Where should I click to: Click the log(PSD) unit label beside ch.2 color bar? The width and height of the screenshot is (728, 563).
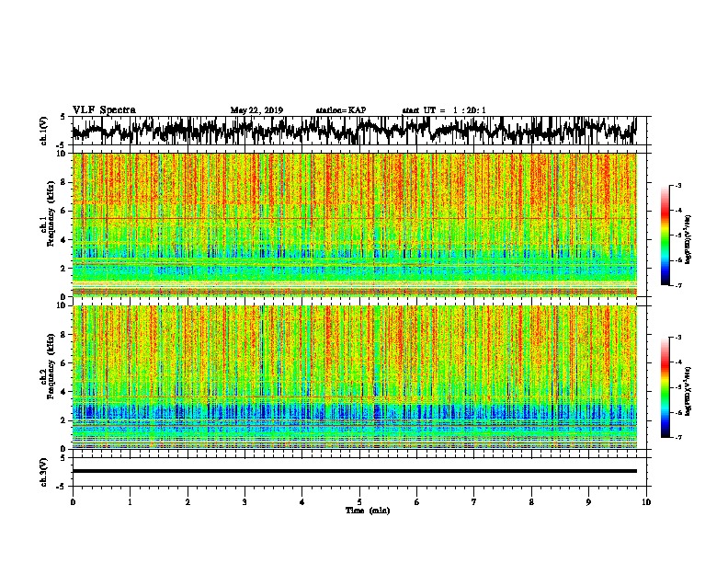688,391
